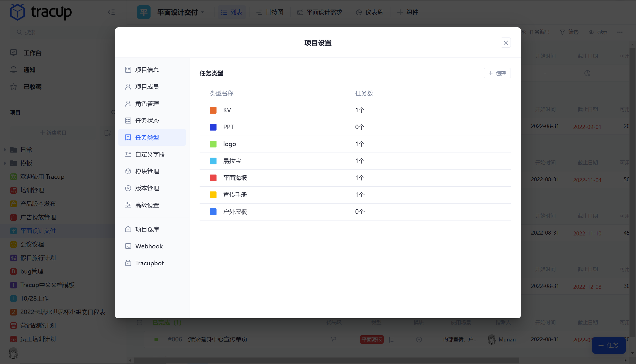Open 工作台 workbench icon in sidebar

pyautogui.click(x=14, y=53)
